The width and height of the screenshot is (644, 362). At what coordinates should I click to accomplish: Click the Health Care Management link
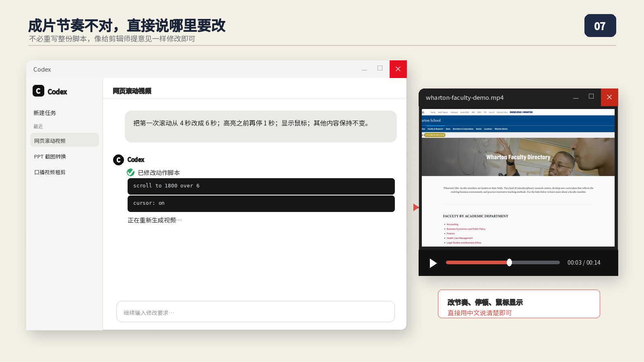pyautogui.click(x=460, y=238)
